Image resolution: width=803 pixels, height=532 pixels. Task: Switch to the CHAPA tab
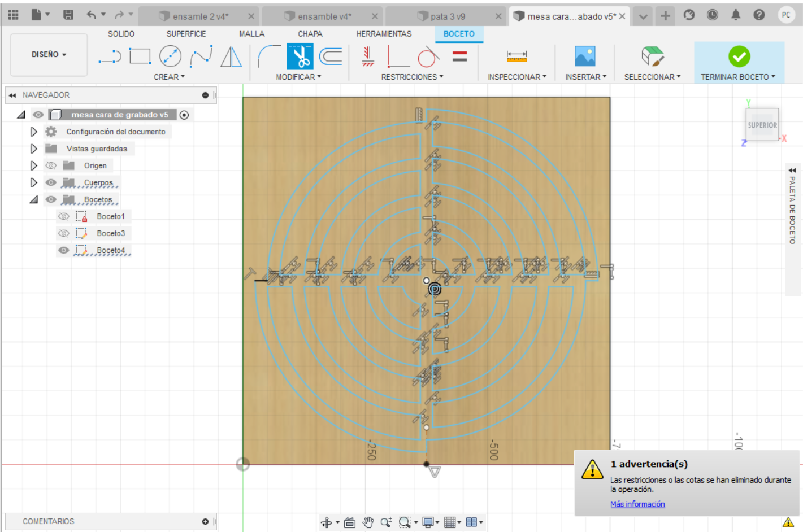(310, 34)
